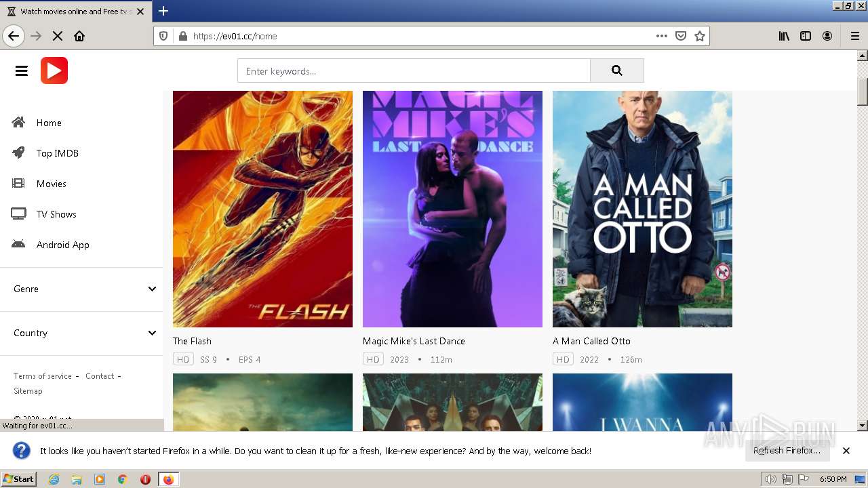Screen dimensions: 868x488
Task: Click the HD badge under The Flash
Action: [x=183, y=359]
